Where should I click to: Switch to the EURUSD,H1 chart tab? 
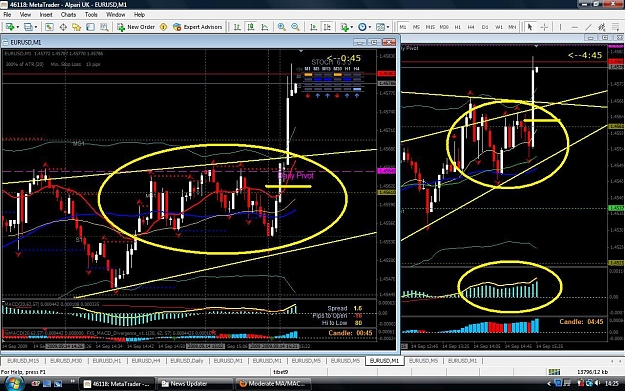(x=107, y=361)
